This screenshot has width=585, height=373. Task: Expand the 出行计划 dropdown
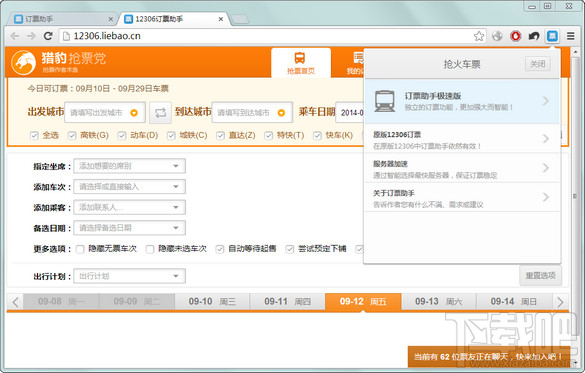129,276
